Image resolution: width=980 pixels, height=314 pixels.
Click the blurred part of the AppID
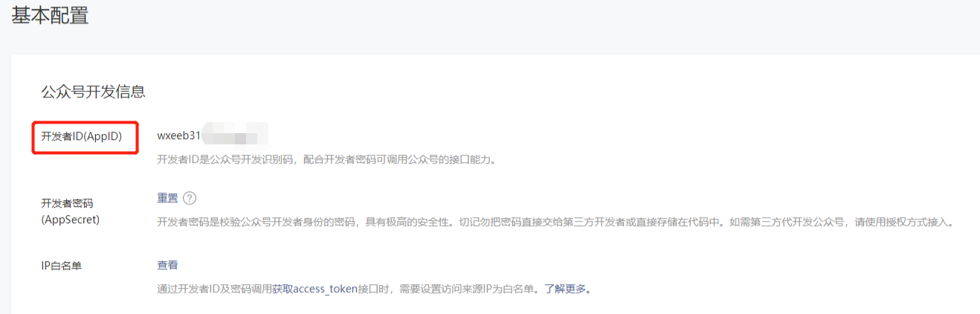pyautogui.click(x=235, y=135)
